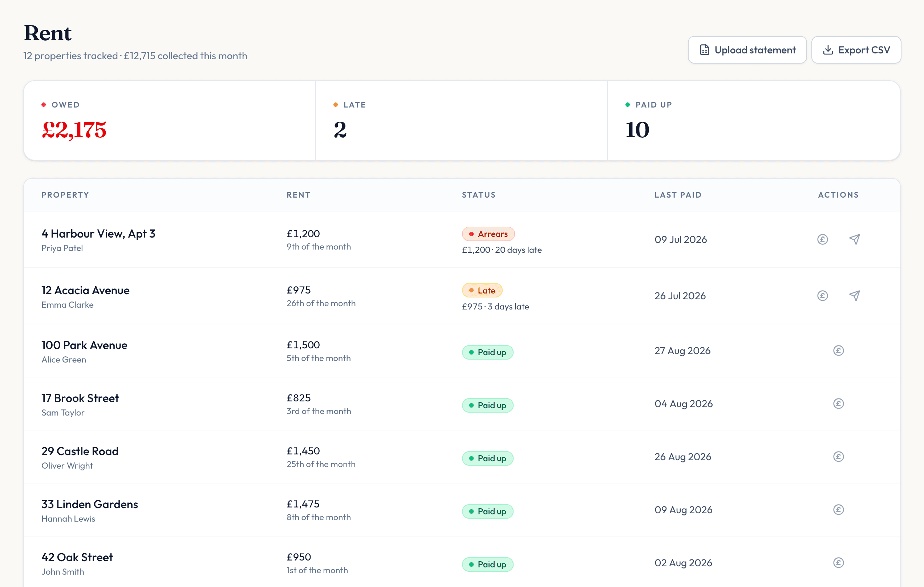This screenshot has width=924, height=587.
Task: Click the £1,450 rent amount
Action: 303,451
